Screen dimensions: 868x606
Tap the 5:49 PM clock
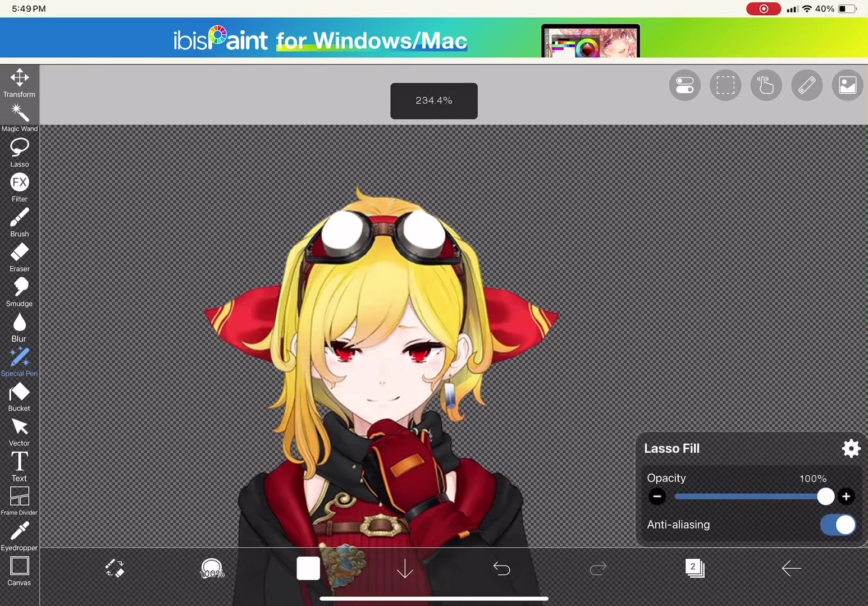click(29, 9)
